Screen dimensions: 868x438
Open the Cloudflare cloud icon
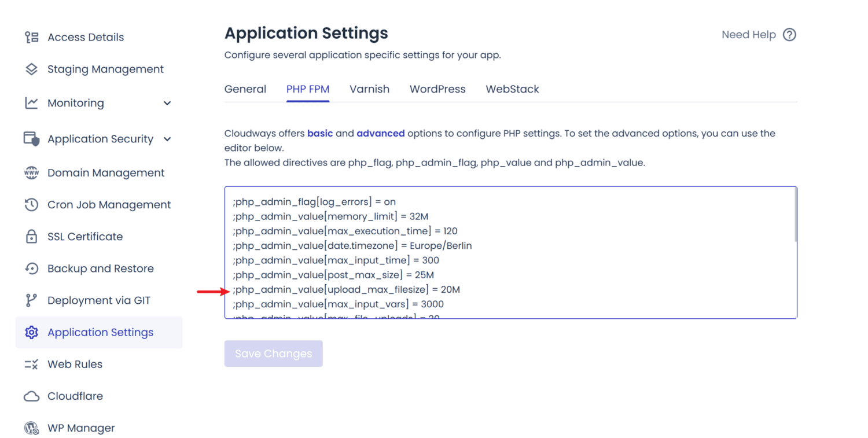(31, 396)
